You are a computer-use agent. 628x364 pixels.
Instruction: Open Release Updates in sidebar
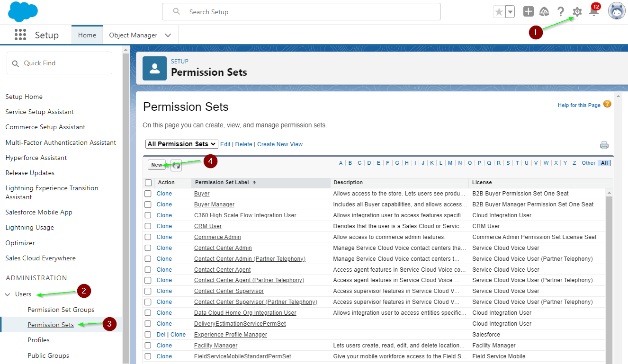[x=30, y=173]
